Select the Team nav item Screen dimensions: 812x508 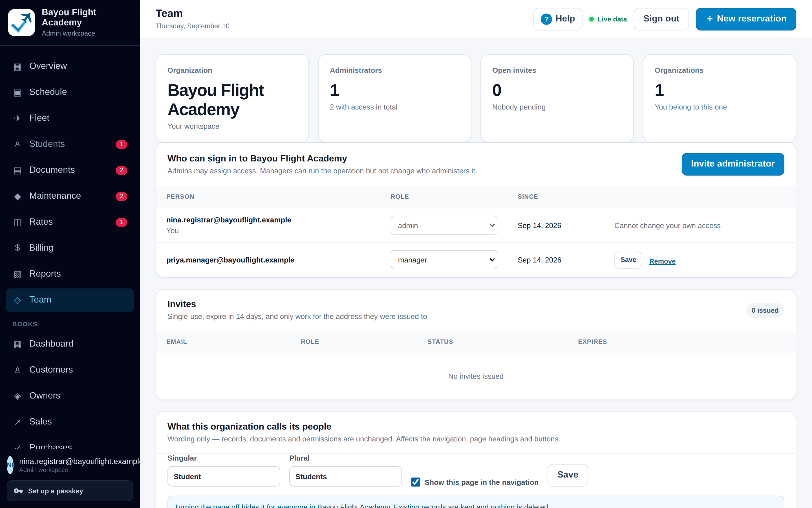[x=70, y=300]
